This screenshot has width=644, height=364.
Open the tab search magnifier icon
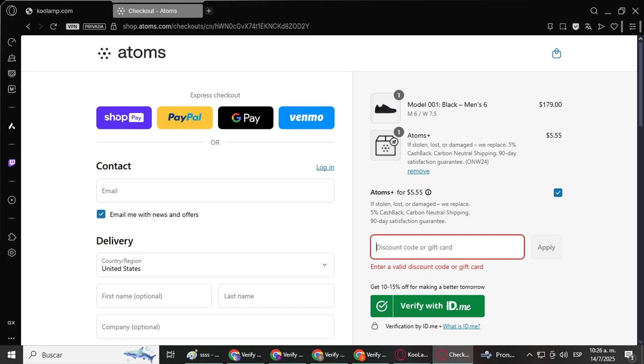[x=594, y=11]
